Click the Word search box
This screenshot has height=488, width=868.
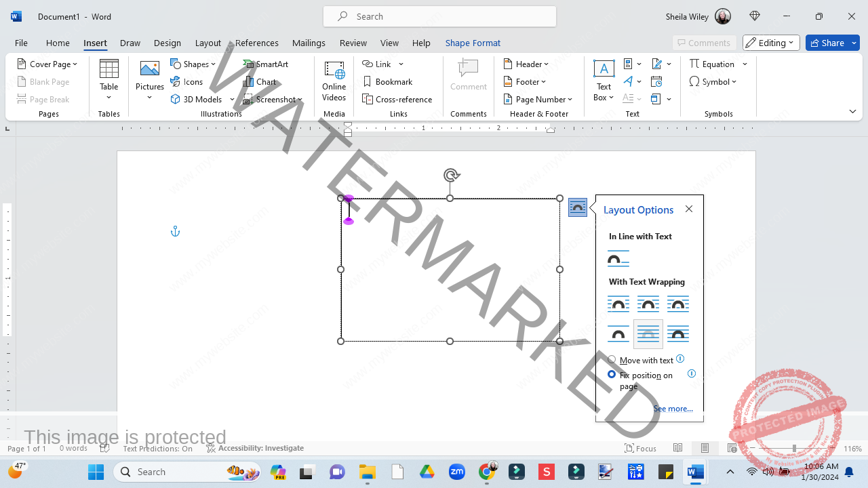click(x=439, y=16)
